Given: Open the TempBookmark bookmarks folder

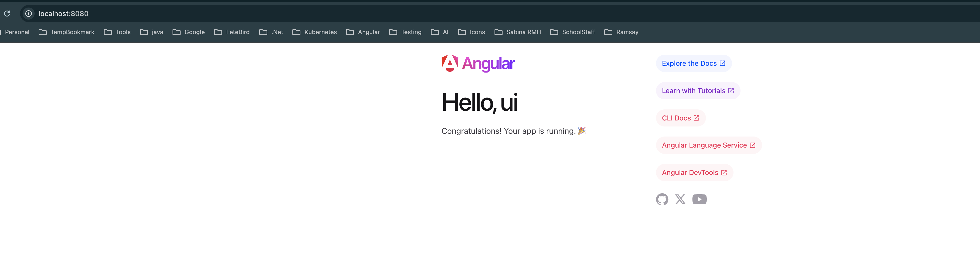Looking at the screenshot, I should [x=66, y=32].
